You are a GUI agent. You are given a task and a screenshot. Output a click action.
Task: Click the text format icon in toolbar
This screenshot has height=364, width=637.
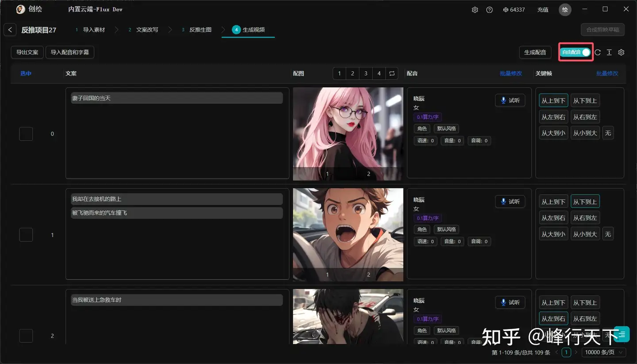click(609, 52)
